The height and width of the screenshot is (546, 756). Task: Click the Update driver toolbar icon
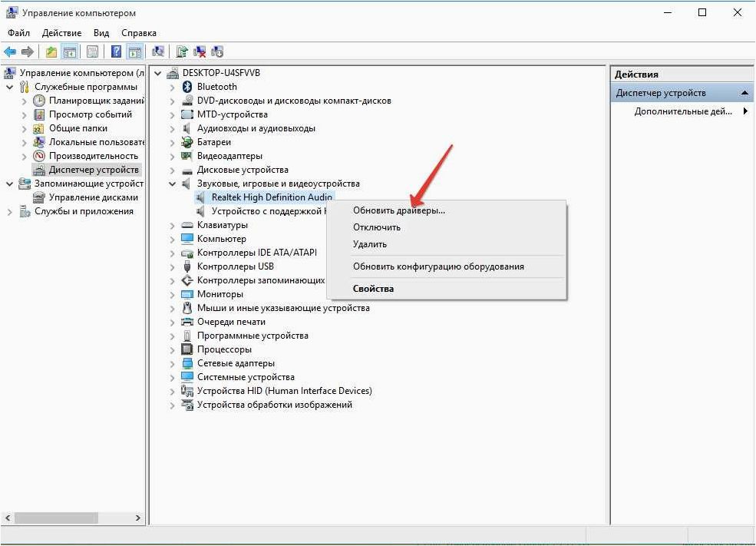(x=182, y=51)
